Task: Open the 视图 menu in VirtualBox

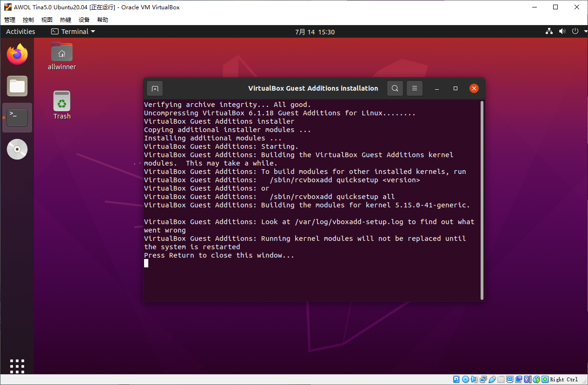Action: [47, 20]
